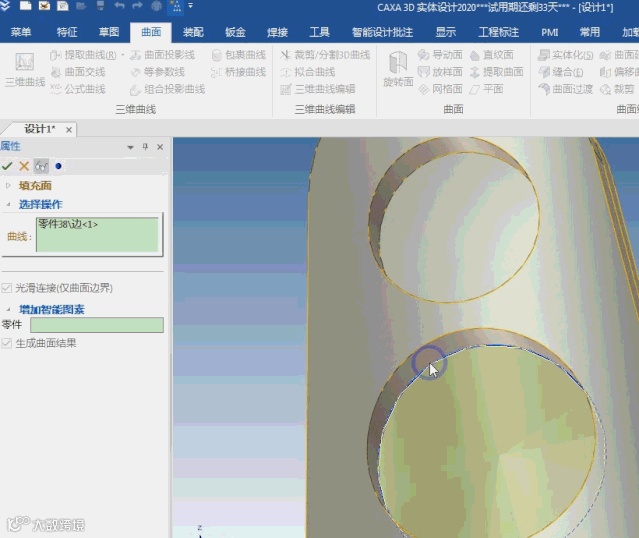Pin the 属性 panel
Image resolution: width=639 pixels, height=538 pixels.
click(x=145, y=147)
